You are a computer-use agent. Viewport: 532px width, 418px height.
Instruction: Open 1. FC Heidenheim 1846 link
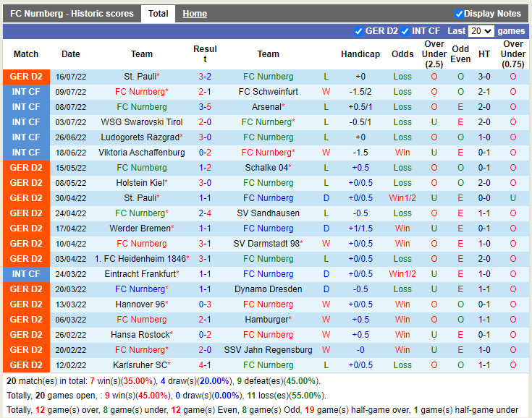(x=140, y=259)
